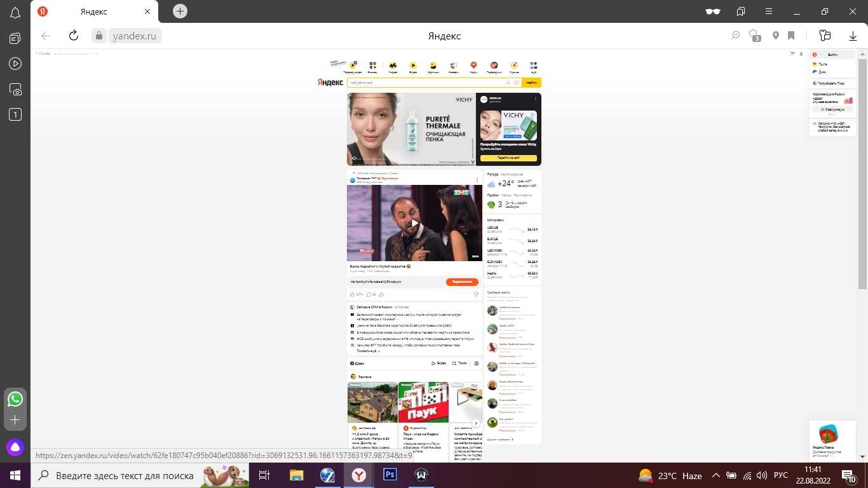Open the notifications bell in the sidebar

[15, 12]
